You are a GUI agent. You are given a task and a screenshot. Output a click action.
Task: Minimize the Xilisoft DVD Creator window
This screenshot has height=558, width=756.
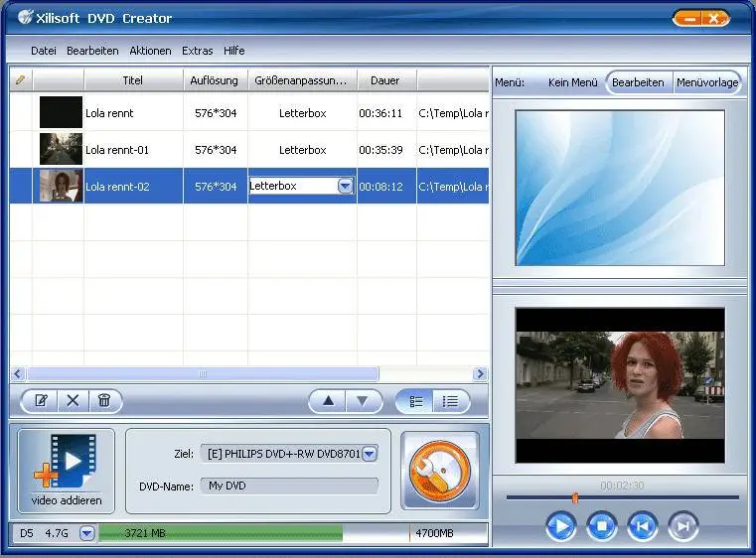(689, 19)
